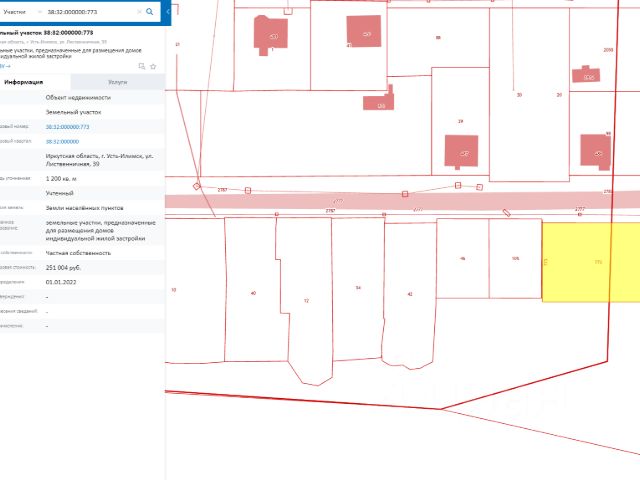This screenshot has width=640, height=480.
Task: Select the parcel numbered 105
Action: coord(516,258)
